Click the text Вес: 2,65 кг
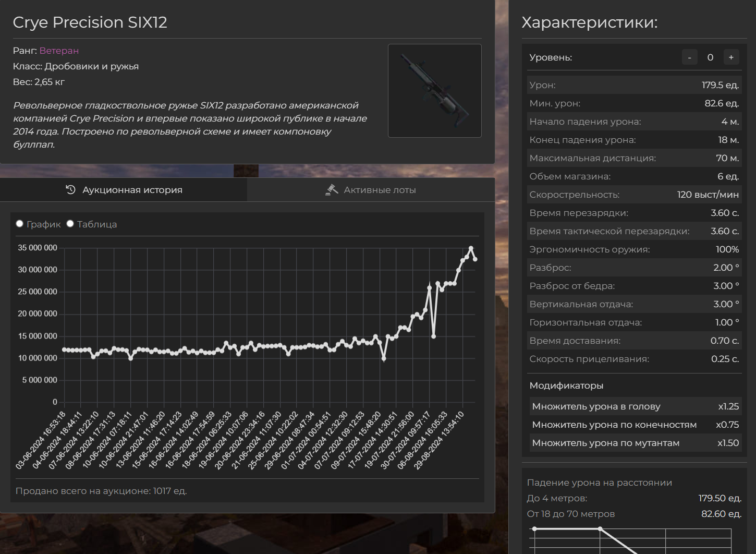Screen dimensions: 756x554 (39, 82)
